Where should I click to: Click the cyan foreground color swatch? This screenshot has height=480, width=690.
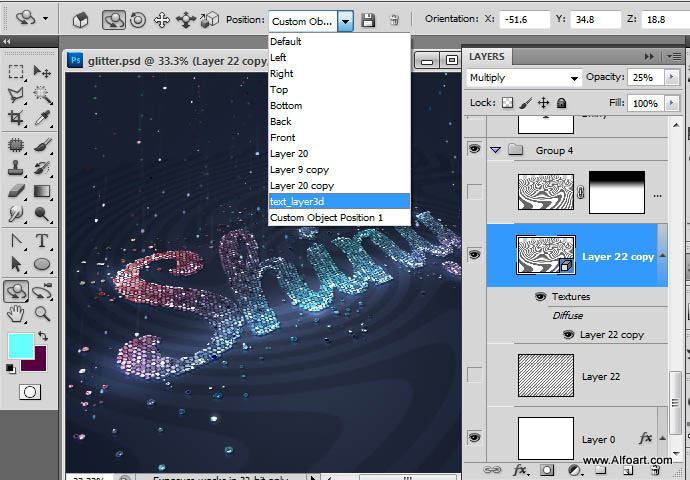pos(20,347)
